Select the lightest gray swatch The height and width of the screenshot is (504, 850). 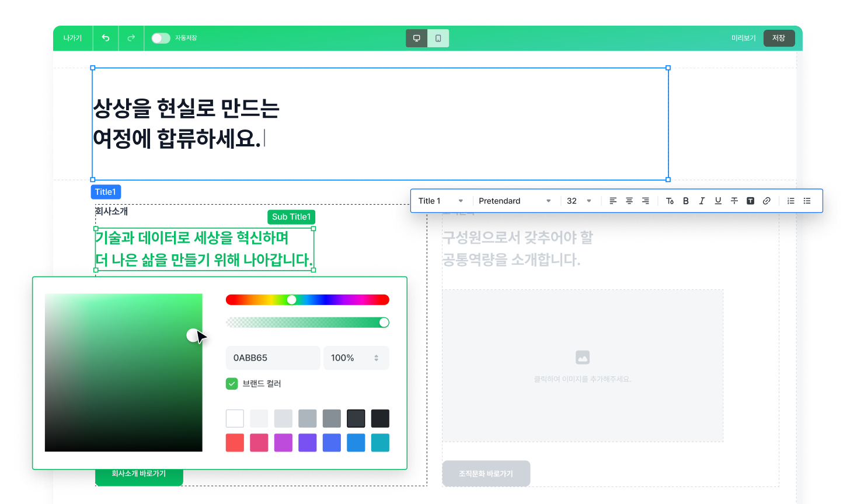tap(259, 418)
